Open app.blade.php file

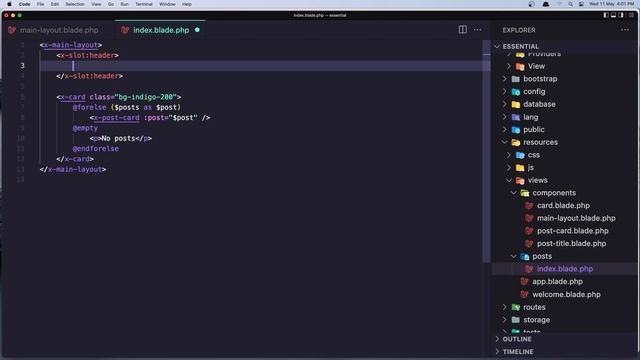point(557,282)
